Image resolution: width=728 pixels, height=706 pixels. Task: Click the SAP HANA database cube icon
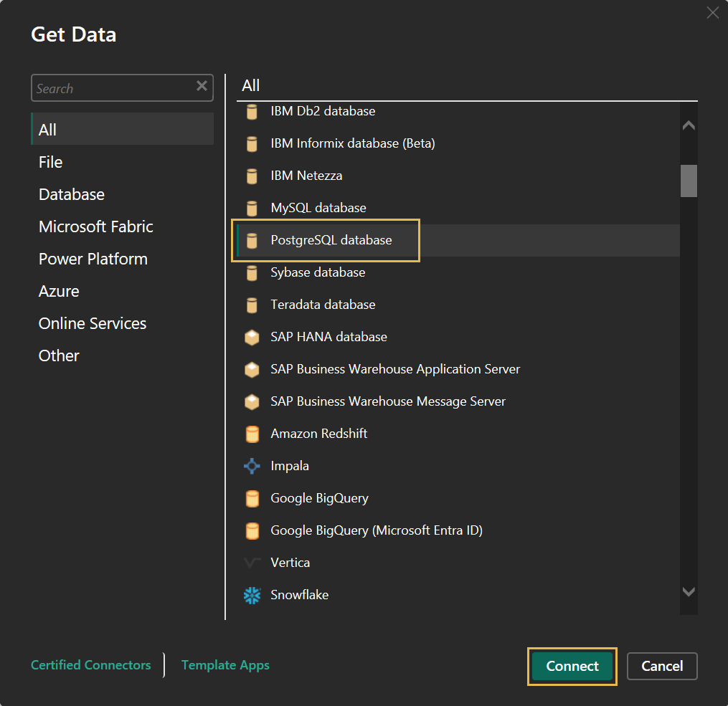(252, 337)
